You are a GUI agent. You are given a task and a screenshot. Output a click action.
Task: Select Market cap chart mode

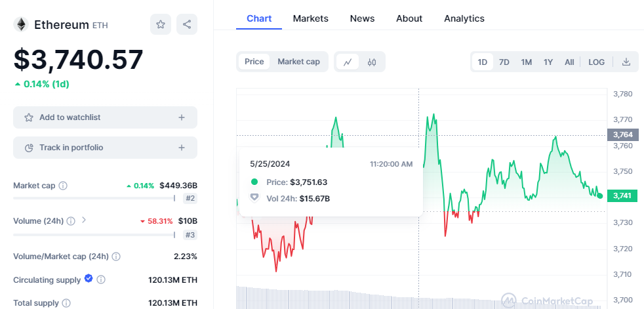(298, 62)
